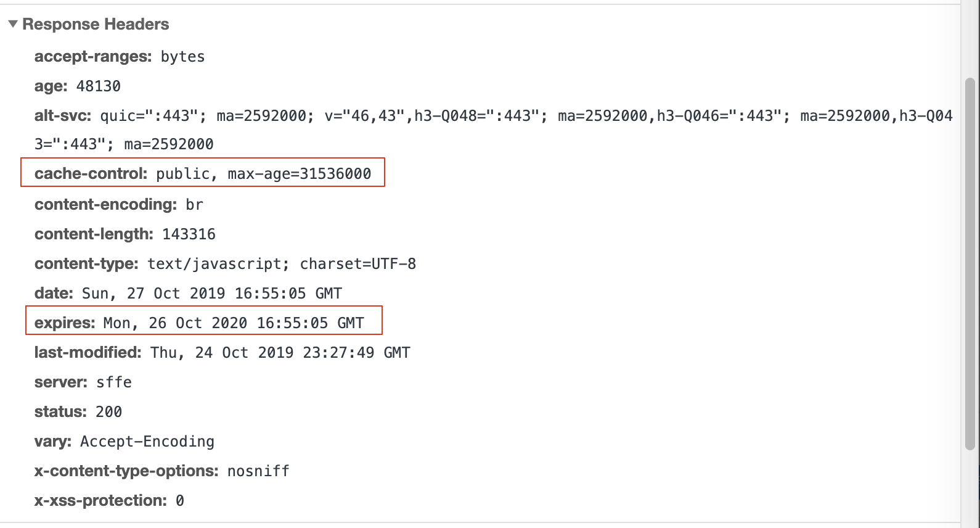Select the alt-svc header name
Image resolution: width=980 pixels, height=528 pixels.
63,115
